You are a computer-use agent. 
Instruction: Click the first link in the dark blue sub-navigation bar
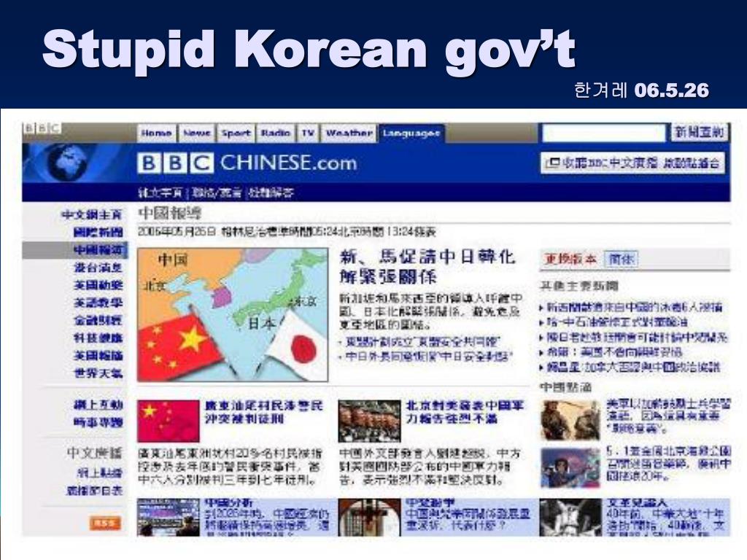click(160, 192)
